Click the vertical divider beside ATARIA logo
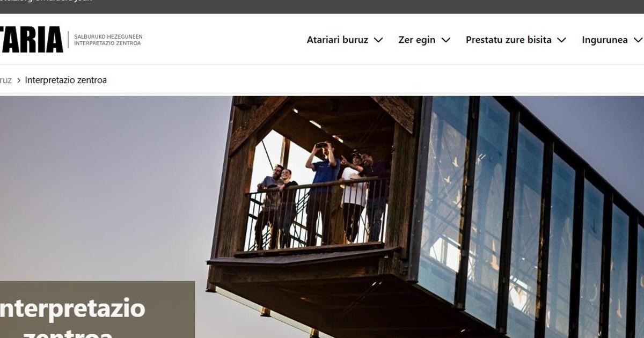 pyautogui.click(x=68, y=40)
